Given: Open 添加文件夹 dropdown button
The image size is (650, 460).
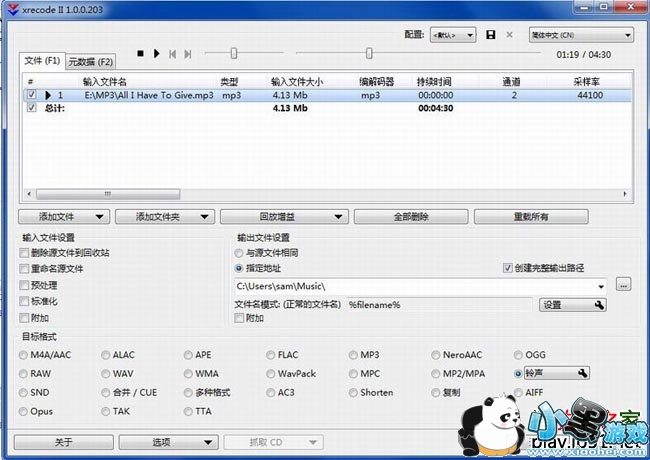Looking at the screenshot, I should click(165, 217).
